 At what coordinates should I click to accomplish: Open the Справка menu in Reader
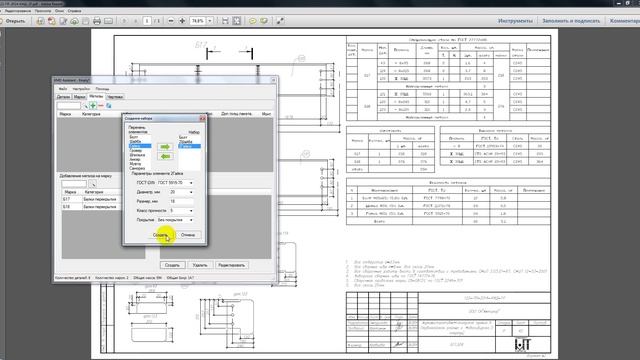[74, 11]
